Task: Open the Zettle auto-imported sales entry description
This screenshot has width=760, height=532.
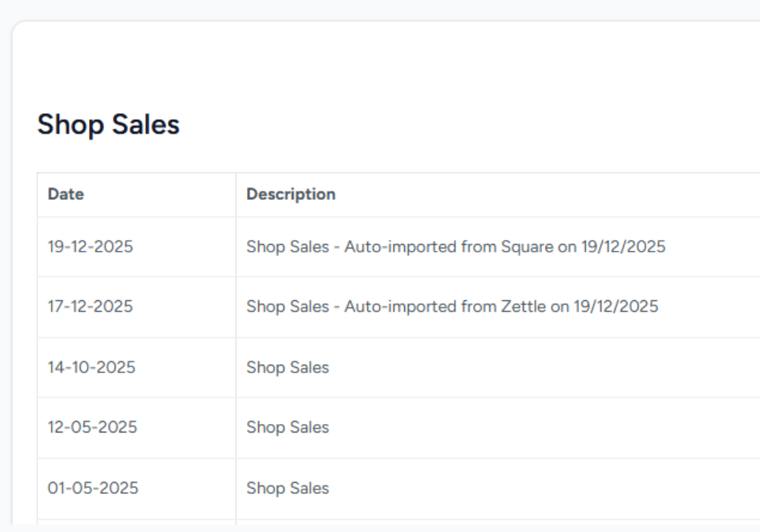Action: click(452, 307)
